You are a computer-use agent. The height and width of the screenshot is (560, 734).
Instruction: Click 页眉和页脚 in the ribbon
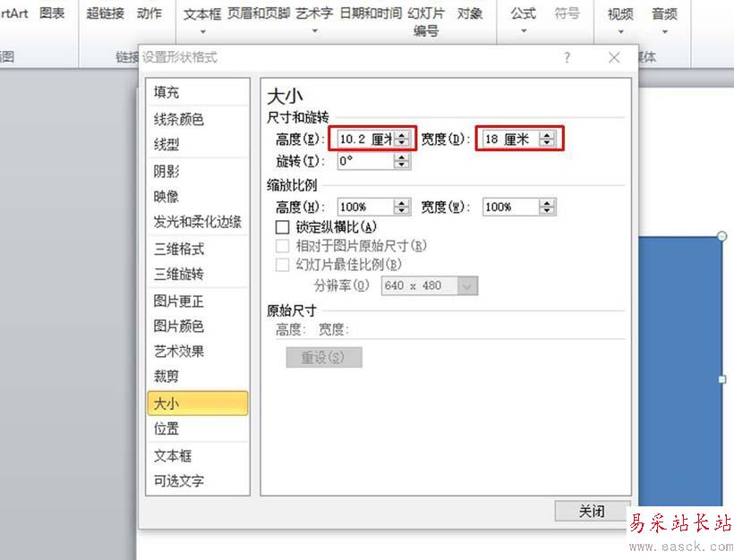(259, 13)
